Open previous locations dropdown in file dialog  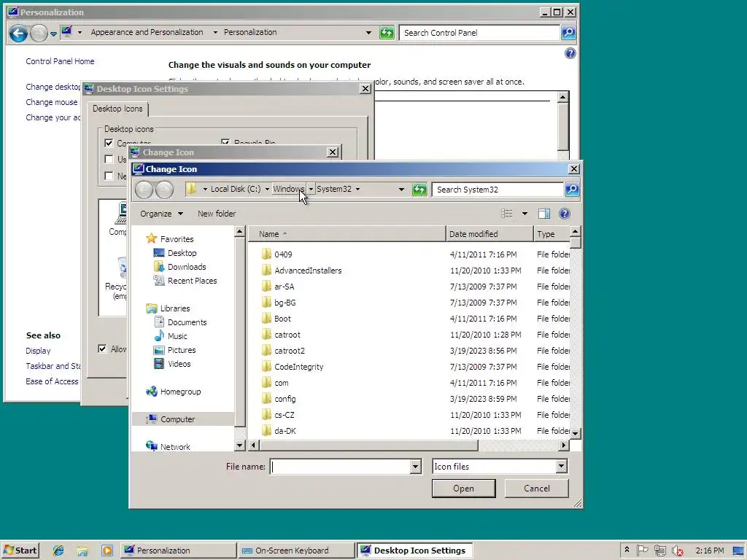401,190
